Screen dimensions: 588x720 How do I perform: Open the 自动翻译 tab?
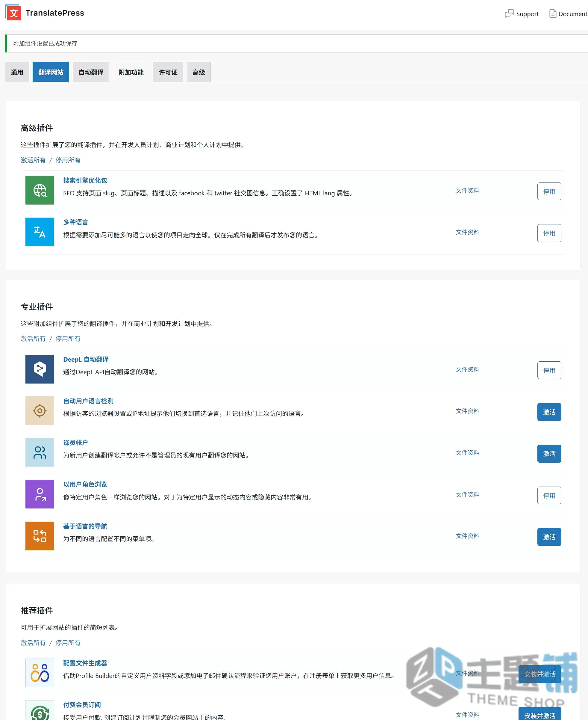pyautogui.click(x=91, y=72)
